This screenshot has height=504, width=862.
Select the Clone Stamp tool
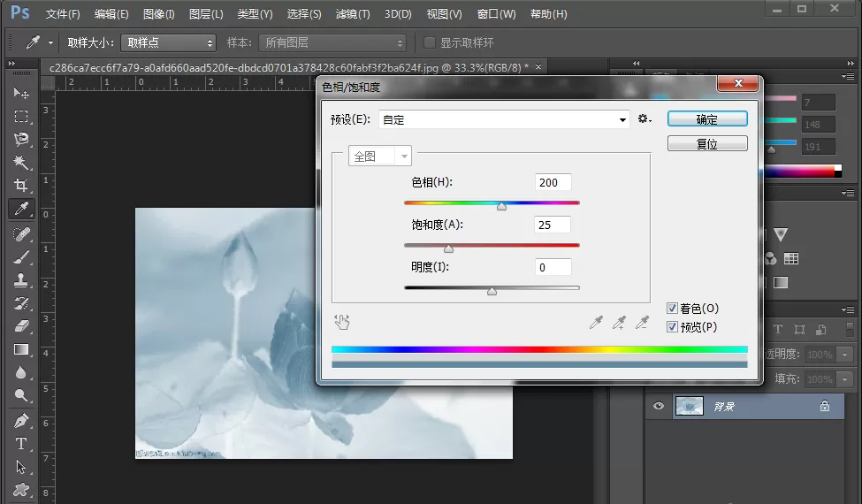click(x=21, y=280)
